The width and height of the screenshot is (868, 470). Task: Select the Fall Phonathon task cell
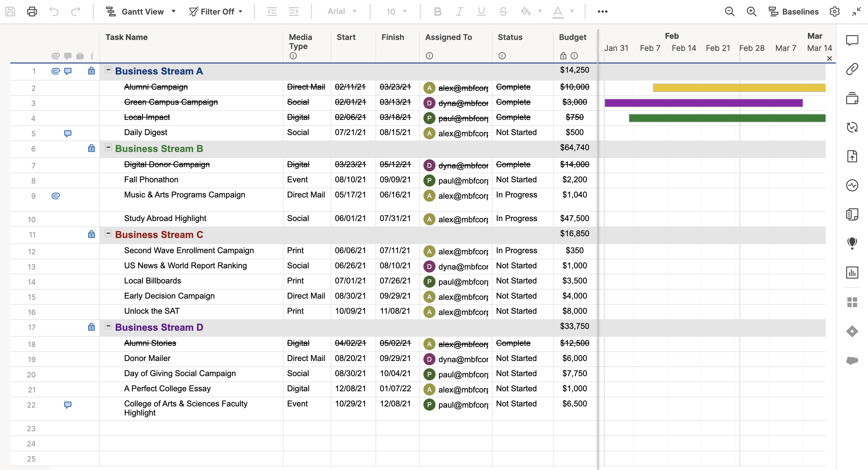pyautogui.click(x=151, y=180)
